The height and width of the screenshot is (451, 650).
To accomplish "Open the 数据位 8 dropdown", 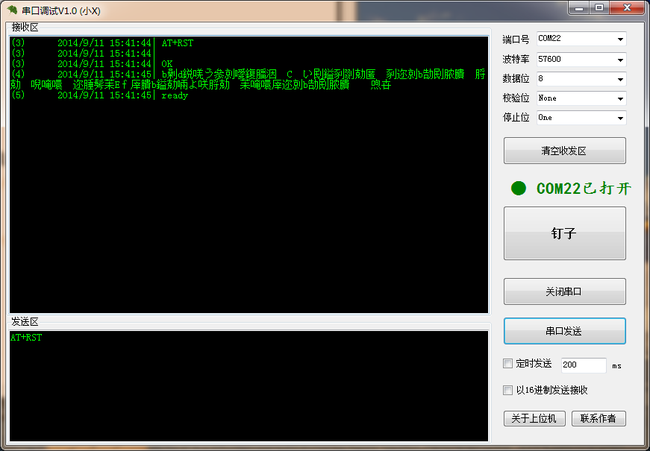I will (581, 79).
